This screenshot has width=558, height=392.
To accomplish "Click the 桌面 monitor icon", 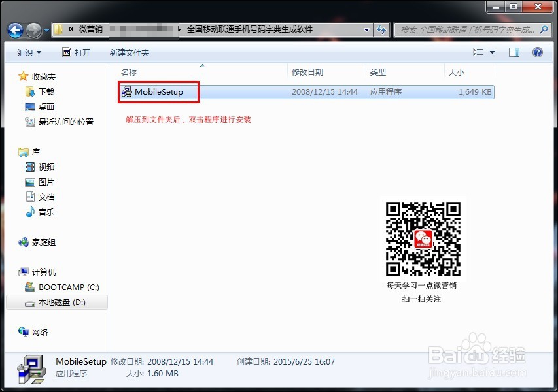I will (x=30, y=106).
